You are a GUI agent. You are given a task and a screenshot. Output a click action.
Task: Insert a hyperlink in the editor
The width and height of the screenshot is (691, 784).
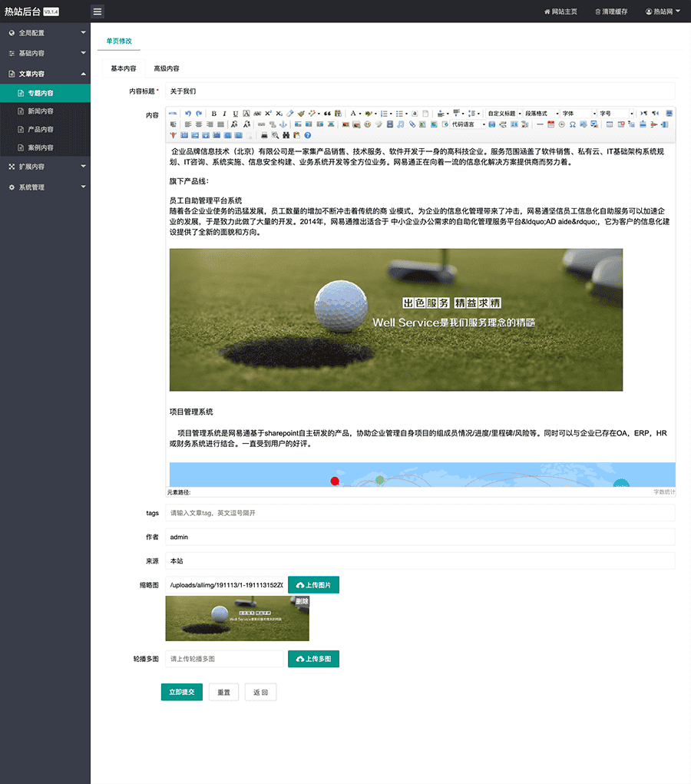(x=261, y=124)
